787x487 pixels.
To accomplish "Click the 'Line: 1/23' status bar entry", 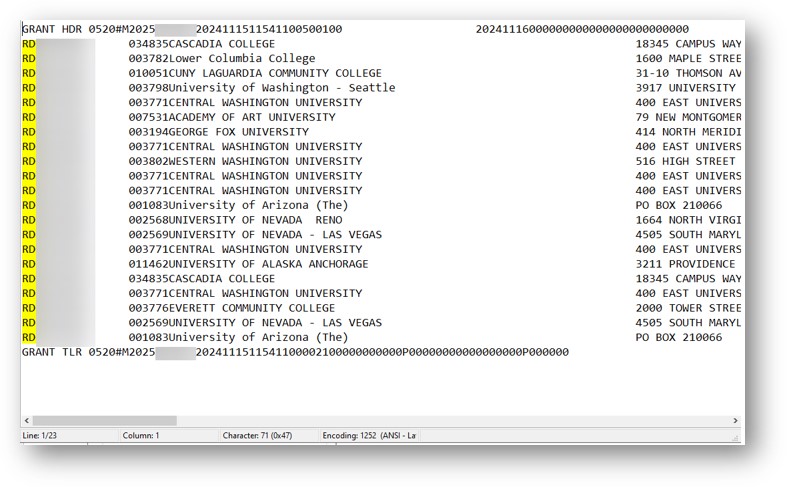I will [x=40, y=436].
